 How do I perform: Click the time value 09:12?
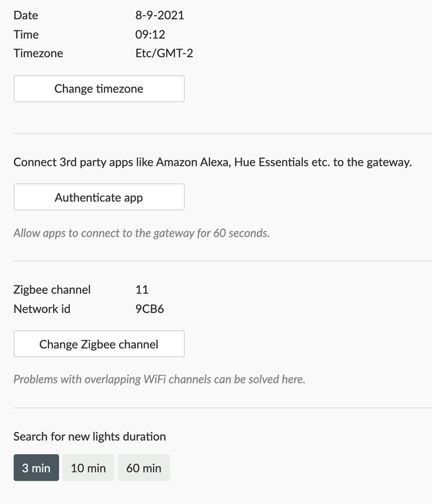pos(150,34)
